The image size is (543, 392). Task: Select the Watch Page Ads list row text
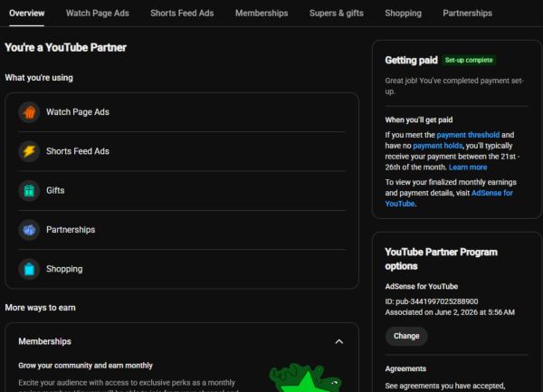coord(78,112)
